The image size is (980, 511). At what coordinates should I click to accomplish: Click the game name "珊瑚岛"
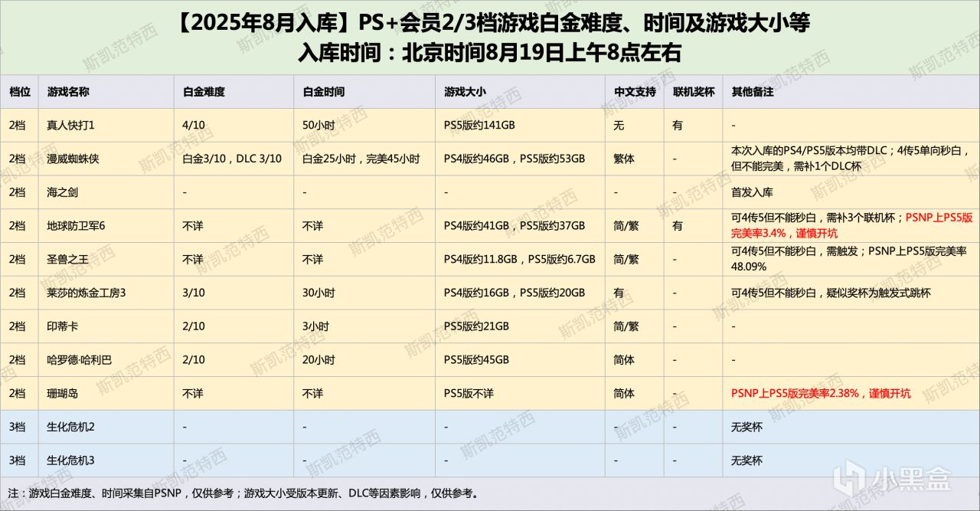63,394
